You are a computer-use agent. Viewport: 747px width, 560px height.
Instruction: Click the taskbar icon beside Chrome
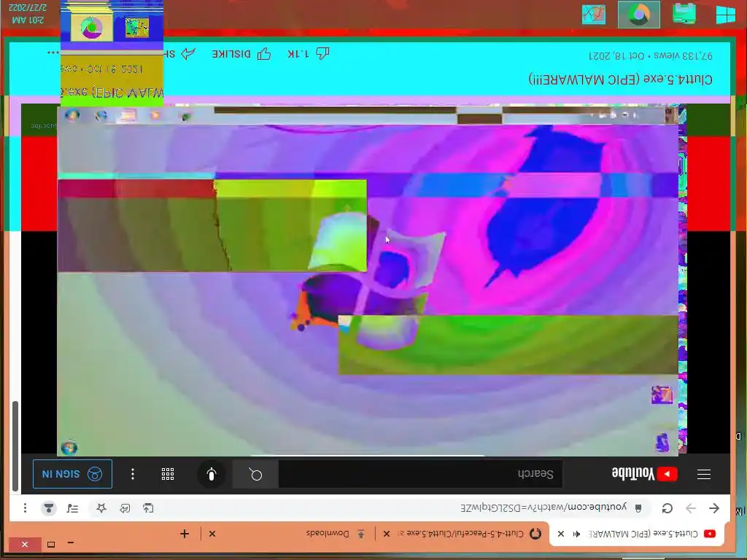click(594, 15)
